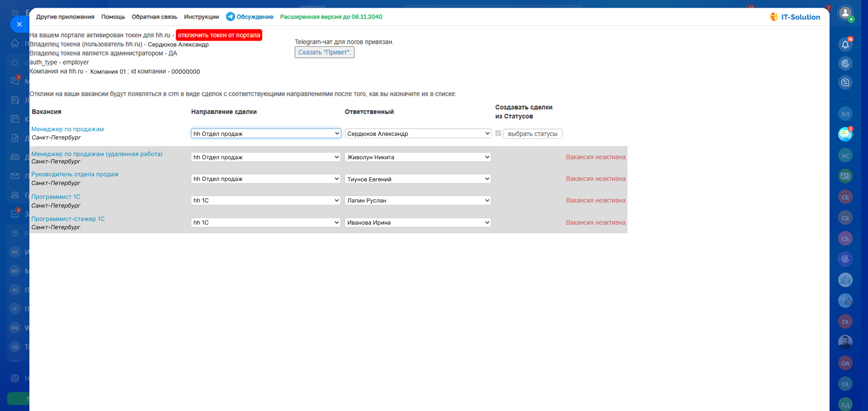The image size is (868, 411).
Task: Expand the hh 1С dropdown for Программист 1С
Action: point(266,201)
